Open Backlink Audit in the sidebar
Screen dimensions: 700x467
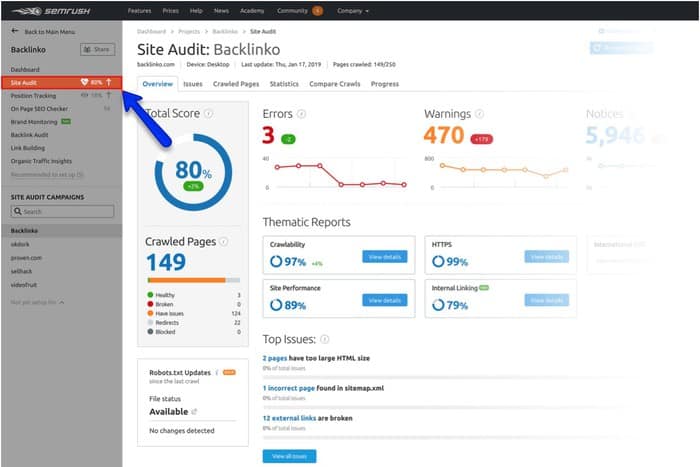[x=29, y=135]
